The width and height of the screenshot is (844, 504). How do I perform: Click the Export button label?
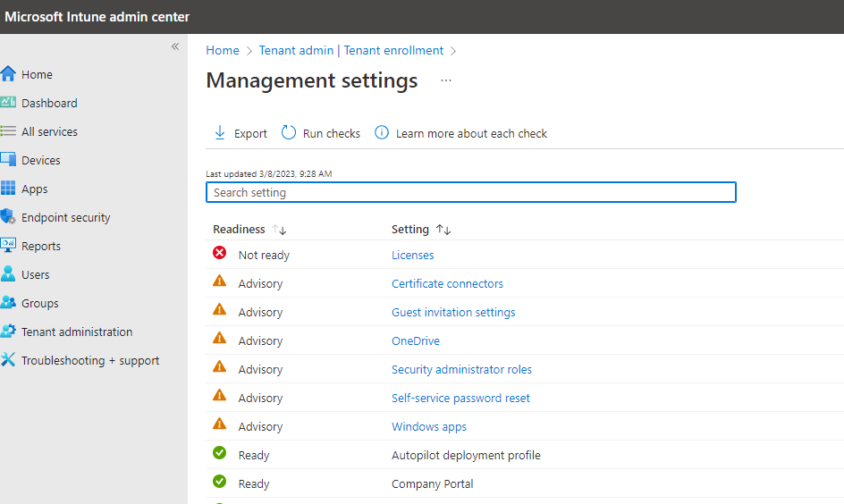pyautogui.click(x=250, y=134)
